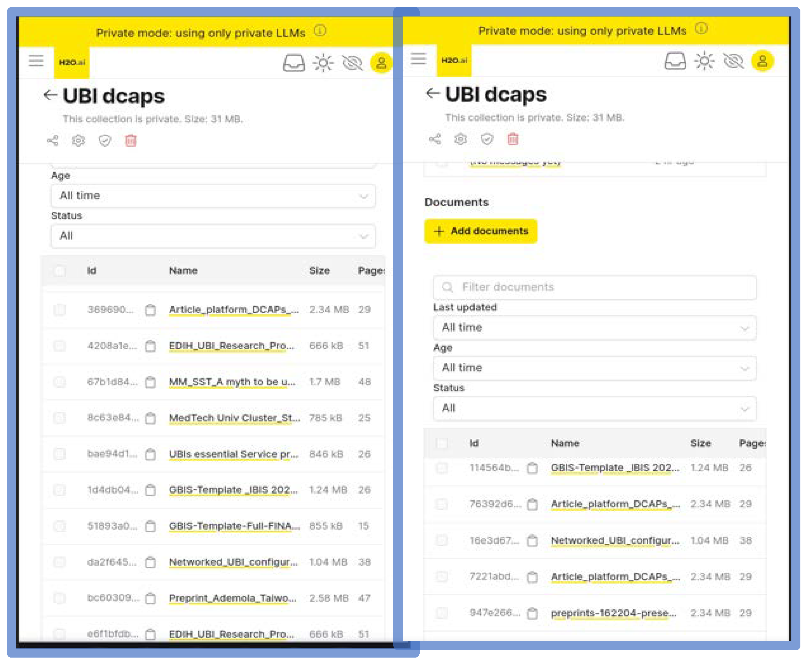Copy id of Article_platform_DCAPs document 369690
This screenshot has width=812, height=666.
tap(151, 310)
